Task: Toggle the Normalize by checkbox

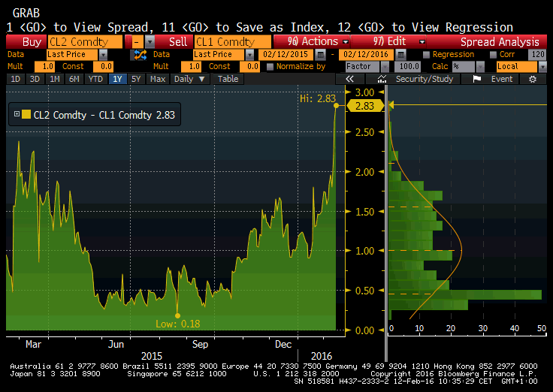Action: [270, 67]
